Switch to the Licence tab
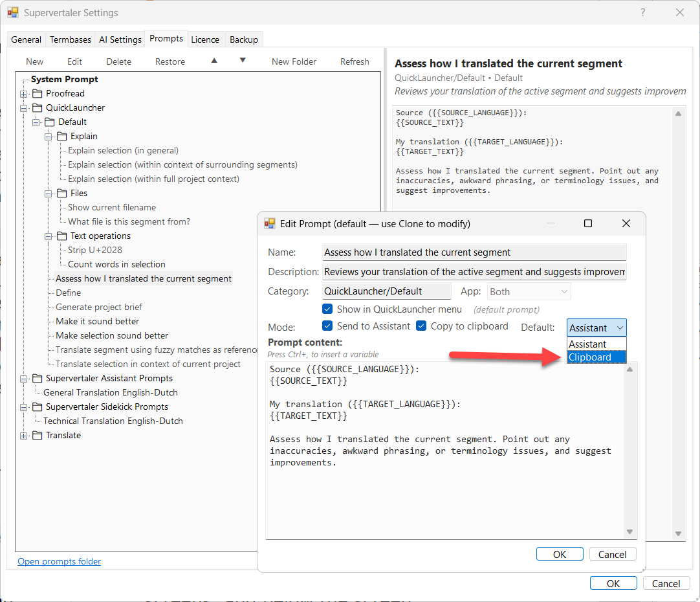 tap(205, 39)
